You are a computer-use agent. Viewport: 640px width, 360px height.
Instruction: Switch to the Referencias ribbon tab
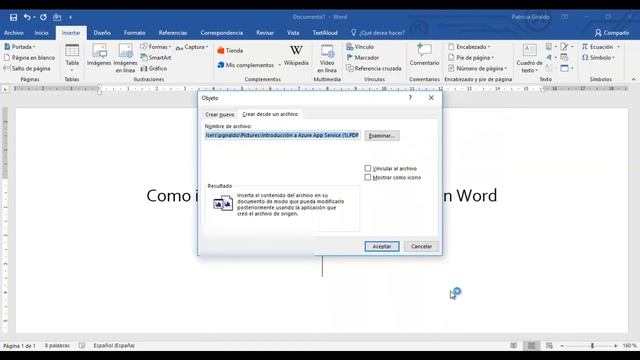(x=173, y=33)
